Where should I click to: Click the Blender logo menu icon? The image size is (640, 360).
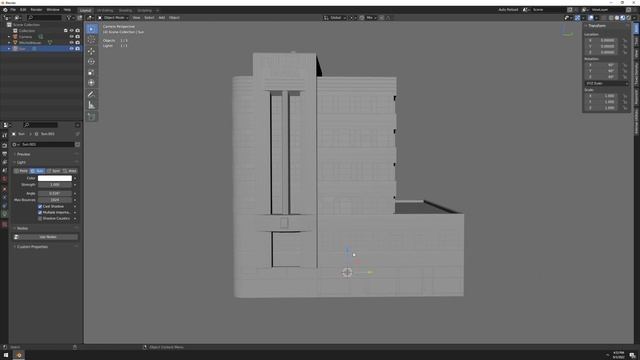[x=5, y=10]
